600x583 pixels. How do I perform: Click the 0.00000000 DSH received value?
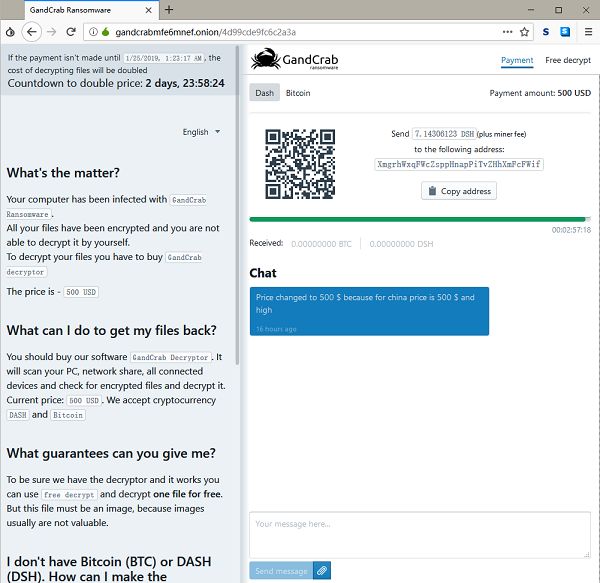pos(401,244)
